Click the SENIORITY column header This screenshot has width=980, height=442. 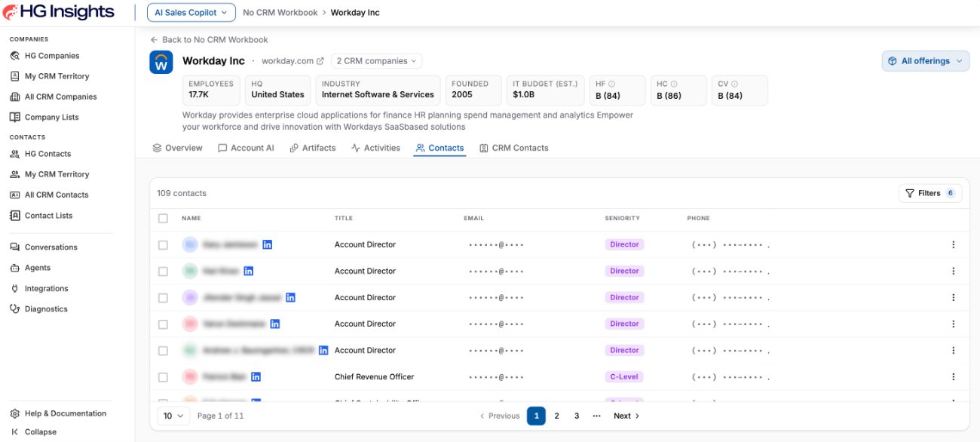622,218
